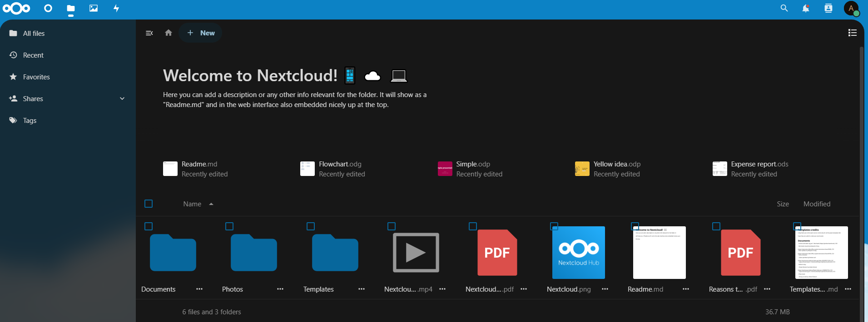Open actions menu for Templates credits md

[x=848, y=289]
